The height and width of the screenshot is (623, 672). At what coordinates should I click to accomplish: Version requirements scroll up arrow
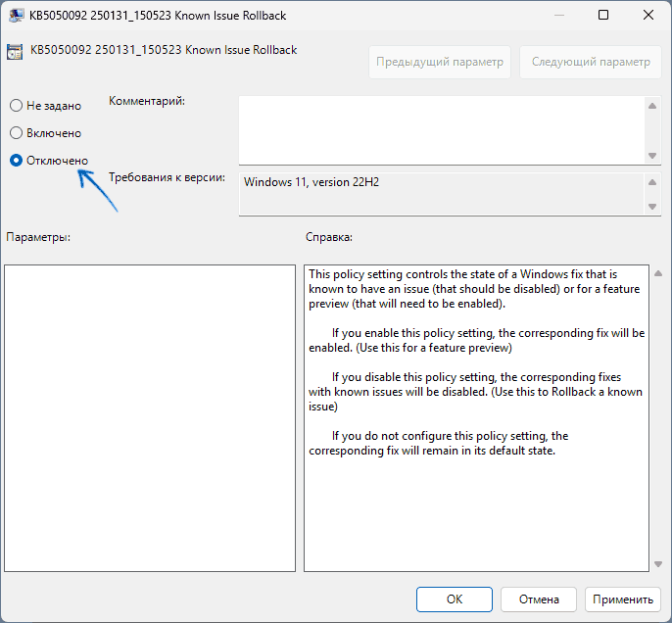click(x=652, y=182)
